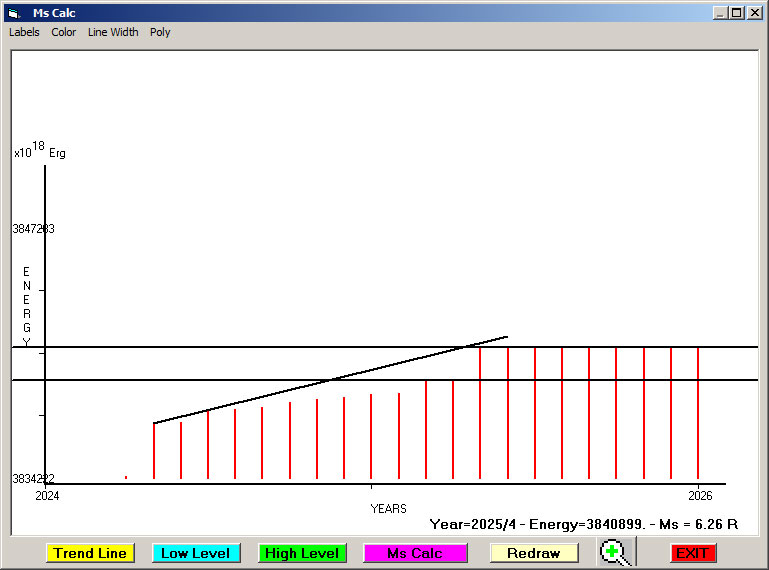Click the magnifier zoom-in icon

click(616, 552)
